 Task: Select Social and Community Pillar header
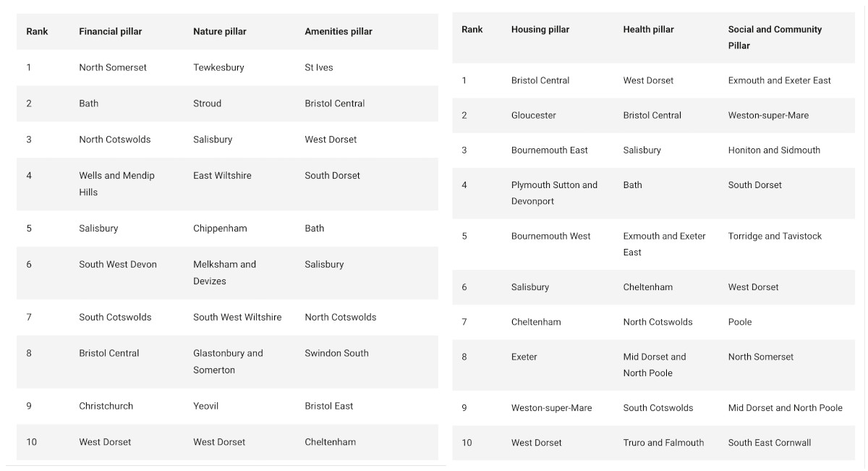click(775, 37)
